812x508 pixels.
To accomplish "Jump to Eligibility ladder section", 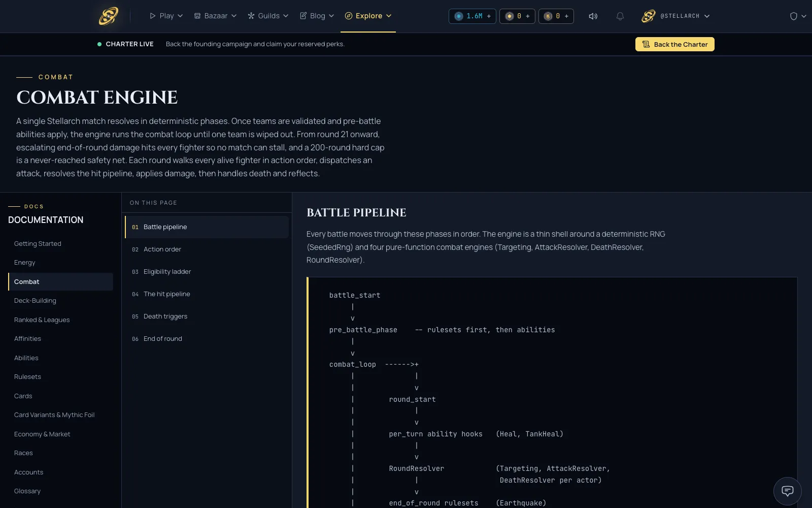I will 207,272.
